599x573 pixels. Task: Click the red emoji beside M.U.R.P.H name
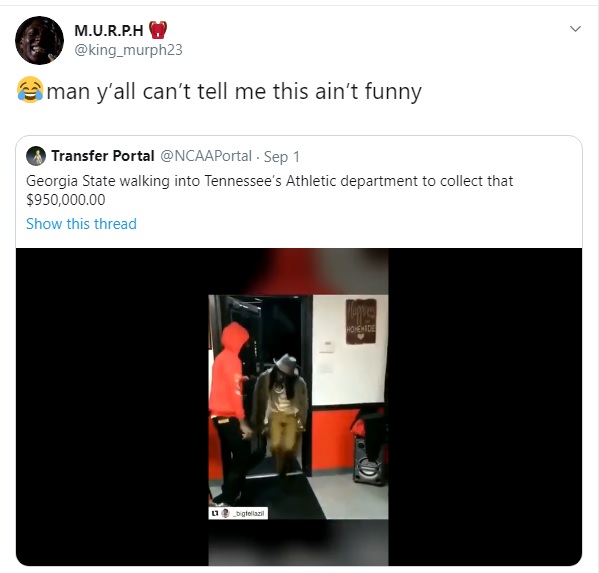tap(158, 30)
